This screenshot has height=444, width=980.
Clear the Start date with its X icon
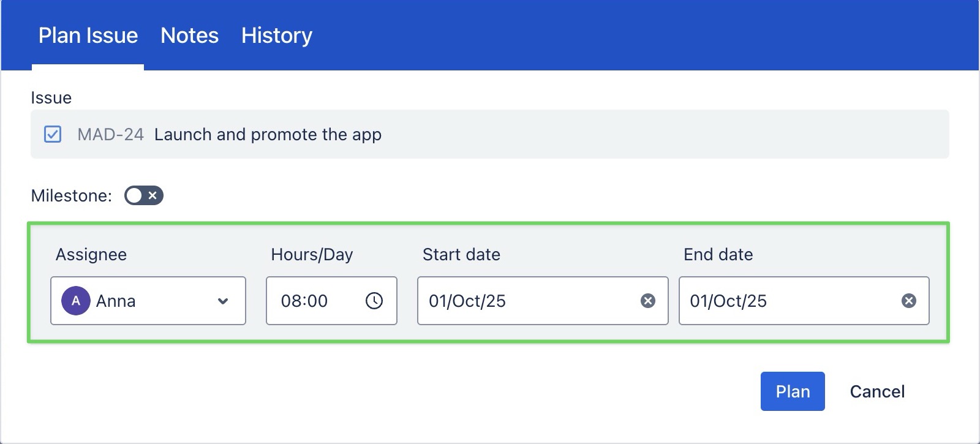point(647,301)
